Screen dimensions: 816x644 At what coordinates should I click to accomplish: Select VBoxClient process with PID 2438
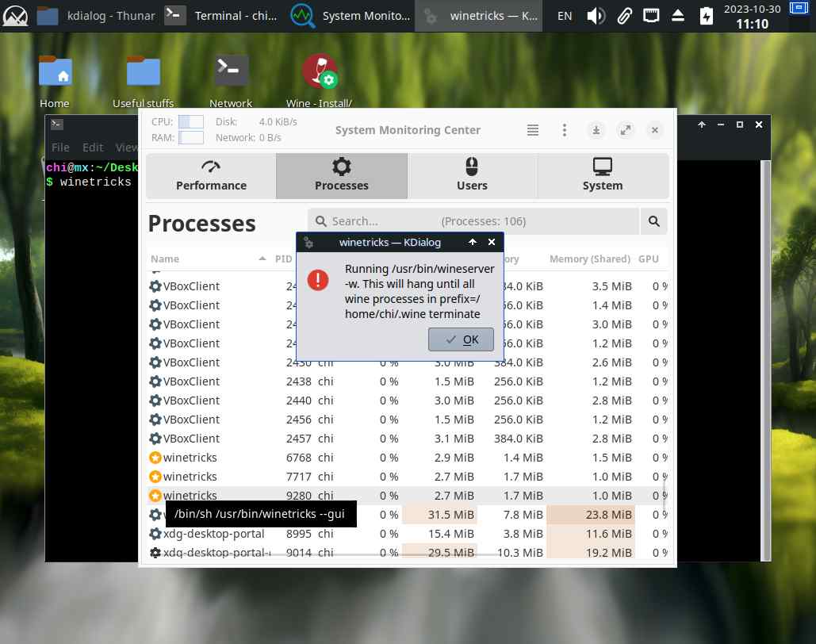coord(407,381)
